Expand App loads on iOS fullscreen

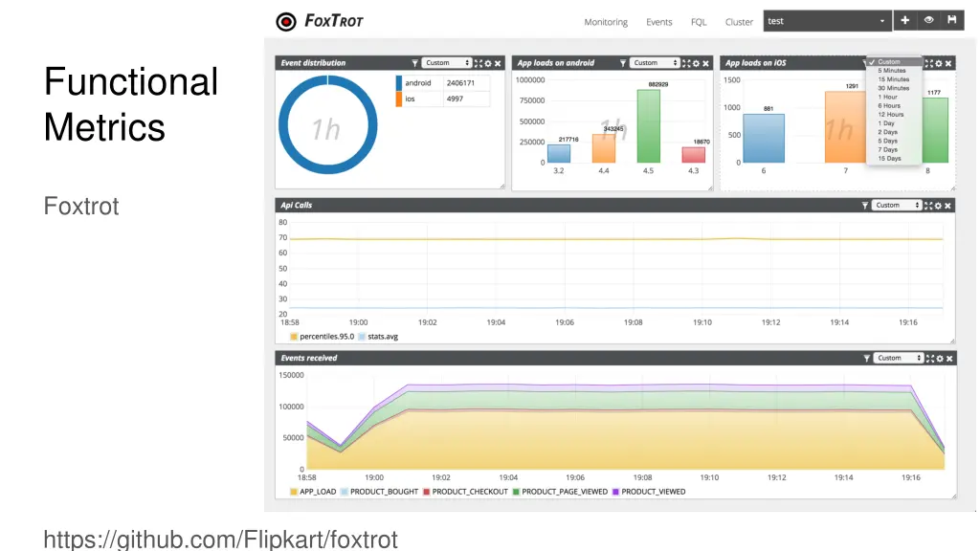coord(928,63)
